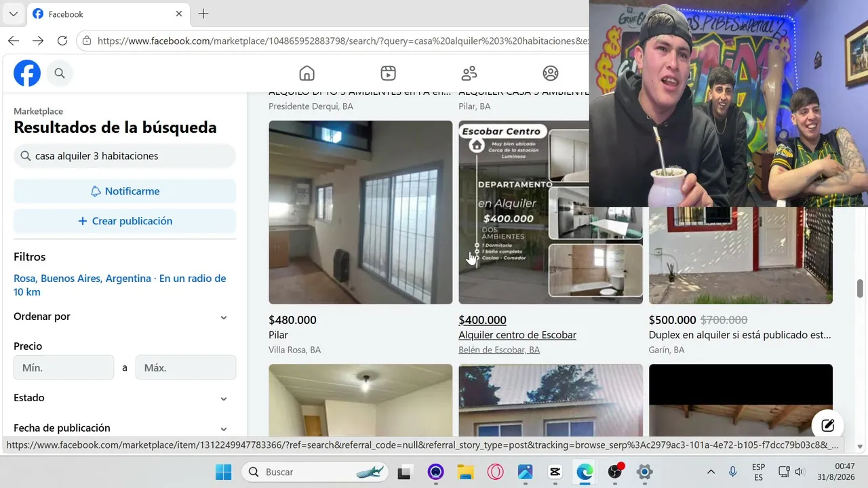This screenshot has width=868, height=488.
Task: Open the Settings gear taskbar icon
Action: click(x=645, y=472)
